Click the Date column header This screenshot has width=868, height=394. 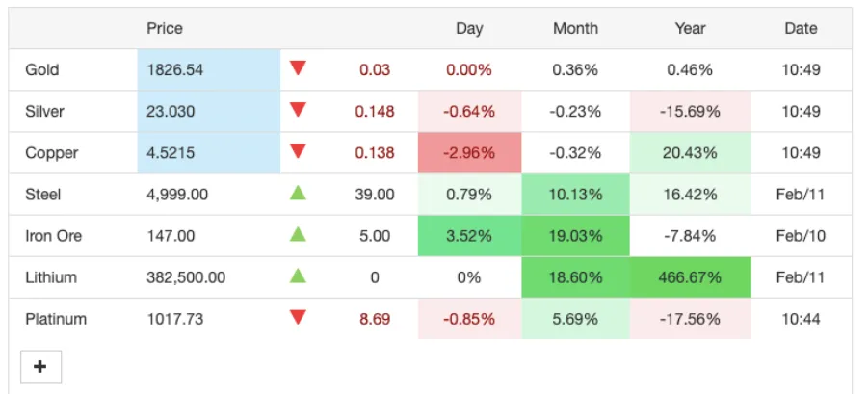801,29
